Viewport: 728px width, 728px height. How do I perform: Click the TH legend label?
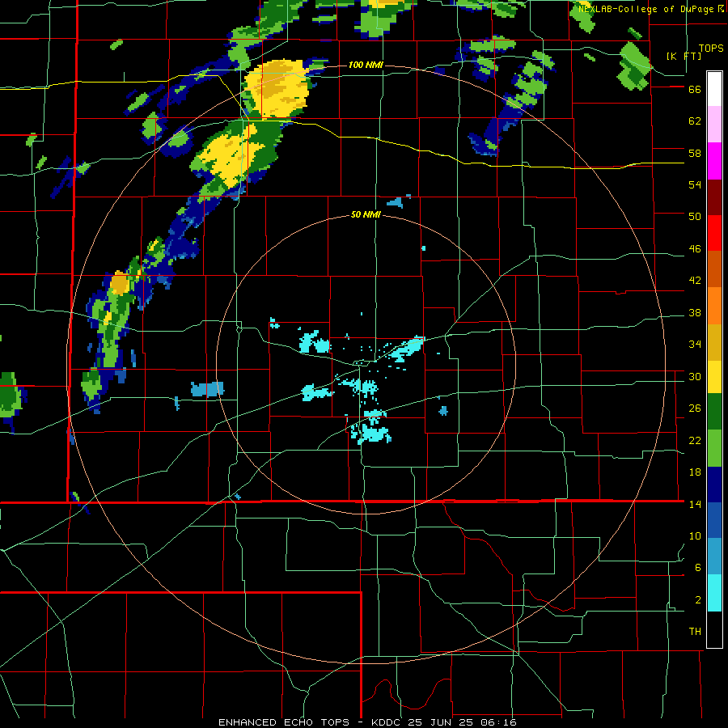[695, 631]
